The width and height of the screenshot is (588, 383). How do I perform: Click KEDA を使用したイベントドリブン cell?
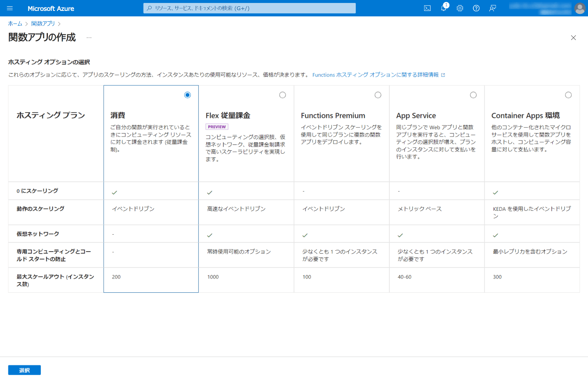point(532,212)
